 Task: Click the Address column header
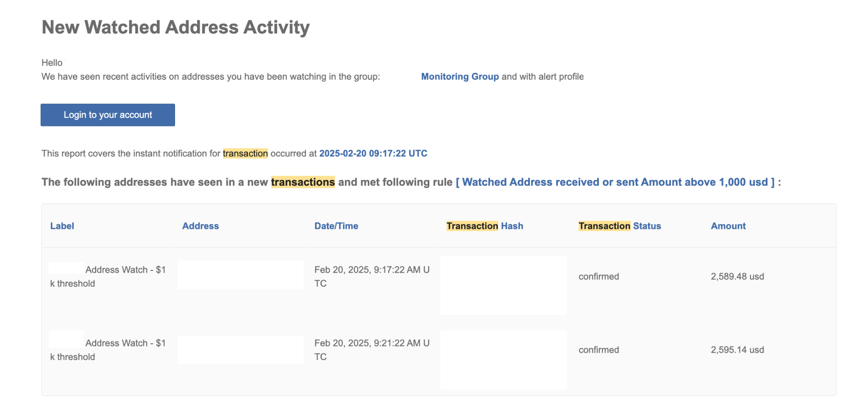200,226
